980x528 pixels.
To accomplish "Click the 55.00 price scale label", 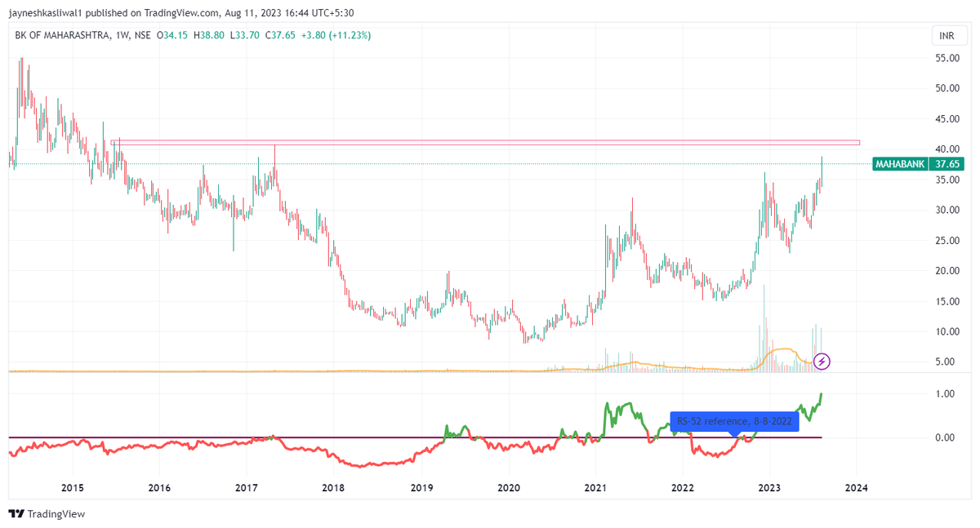I will click(x=947, y=58).
